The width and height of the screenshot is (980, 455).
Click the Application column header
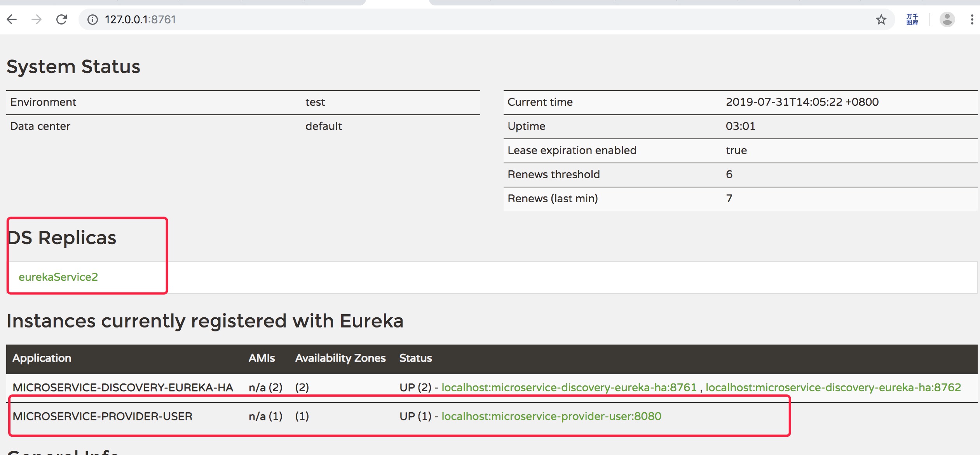[x=42, y=358]
